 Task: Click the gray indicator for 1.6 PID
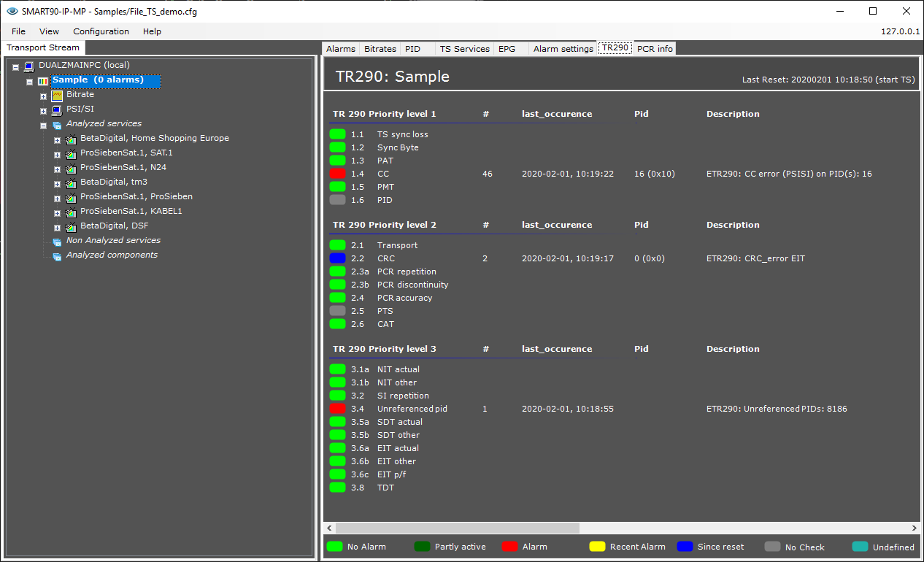(x=337, y=200)
